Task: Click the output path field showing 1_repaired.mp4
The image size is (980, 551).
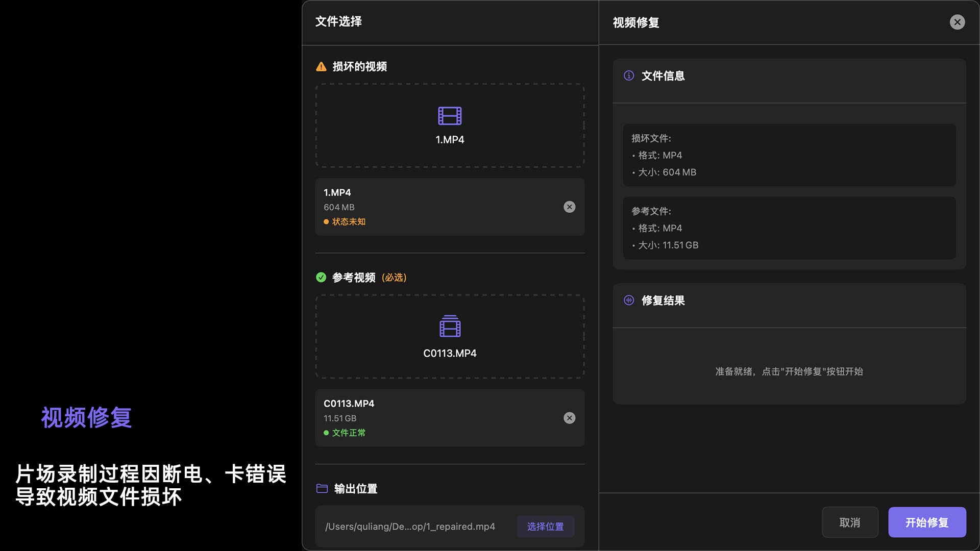Action: [x=410, y=526]
